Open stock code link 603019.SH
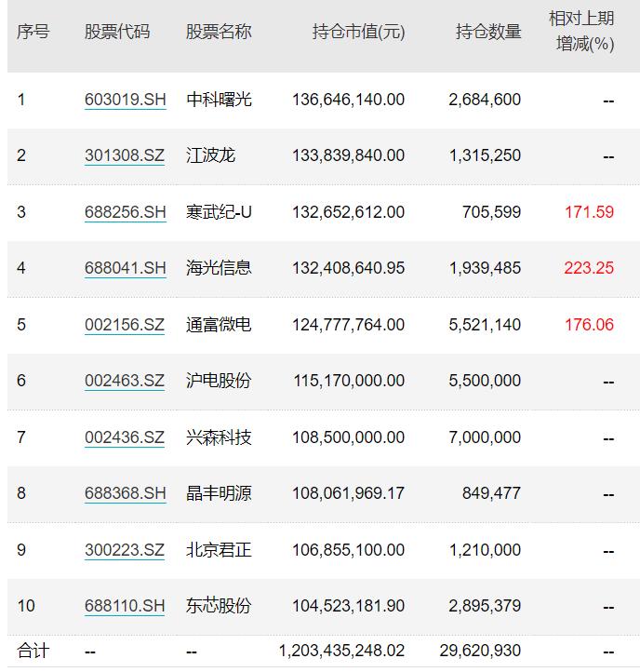 pyautogui.click(x=125, y=100)
